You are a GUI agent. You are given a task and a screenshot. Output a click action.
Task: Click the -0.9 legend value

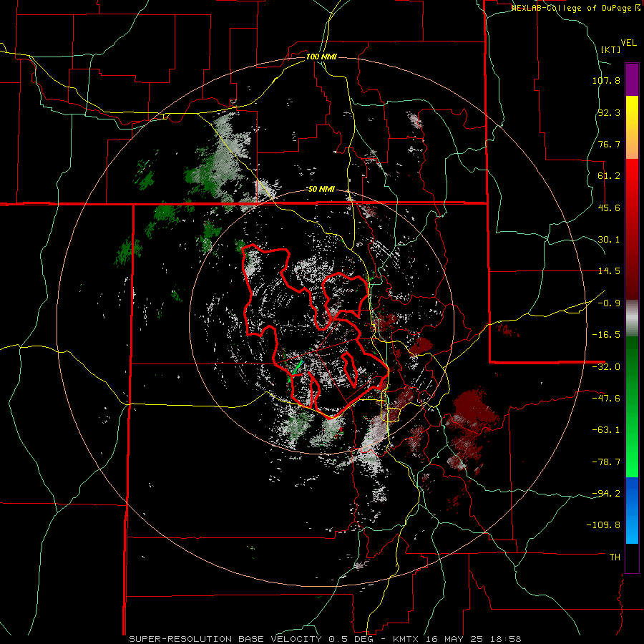(609, 303)
